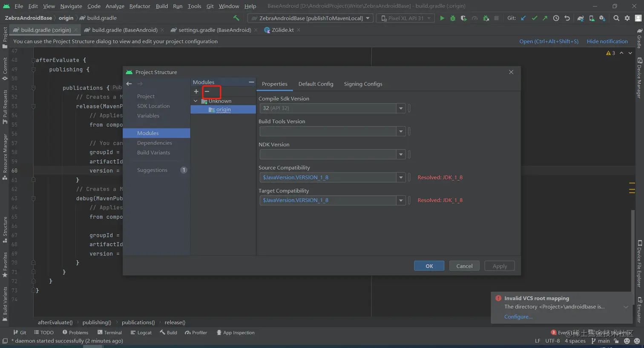Expand the VCS root mapping notification
Viewport: 644px width, 348px height.
(x=626, y=307)
